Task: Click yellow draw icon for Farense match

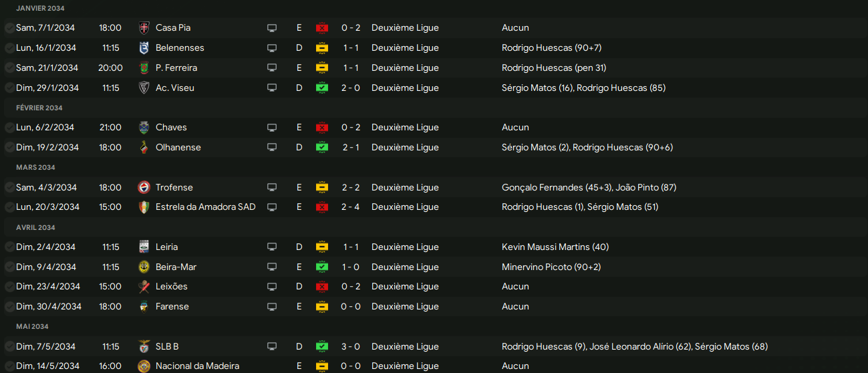Action: tap(322, 307)
